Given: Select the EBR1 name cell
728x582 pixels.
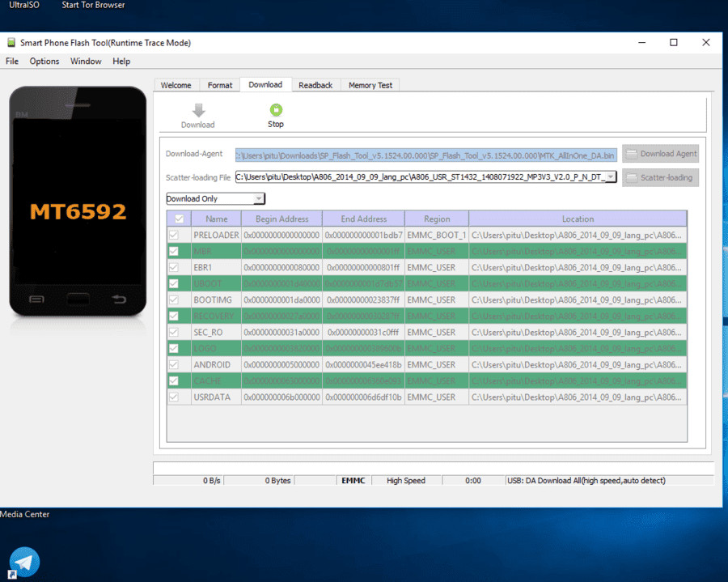Looking at the screenshot, I should [216, 268].
